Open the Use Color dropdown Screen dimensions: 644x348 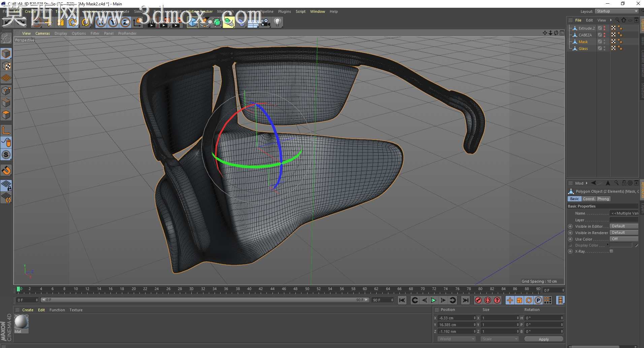624,239
